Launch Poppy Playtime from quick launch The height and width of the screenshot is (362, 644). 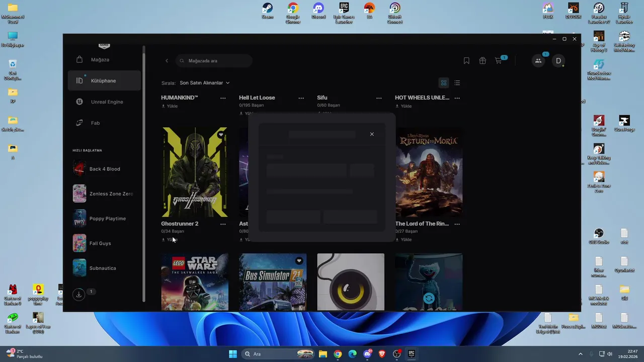point(104,219)
